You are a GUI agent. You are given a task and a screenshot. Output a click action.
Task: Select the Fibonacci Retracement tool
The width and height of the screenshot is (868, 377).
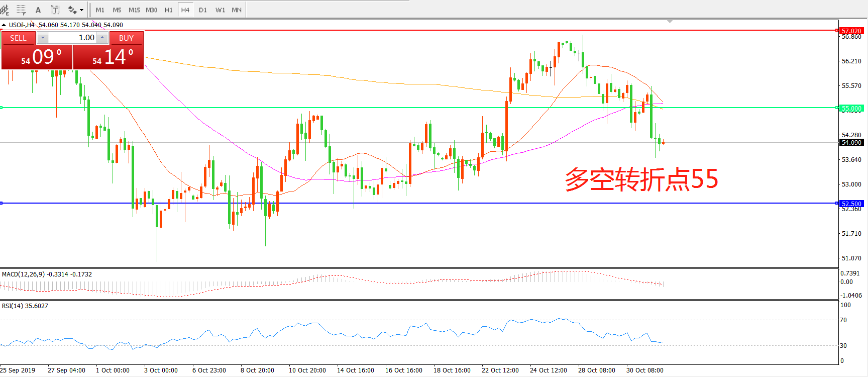[21, 10]
